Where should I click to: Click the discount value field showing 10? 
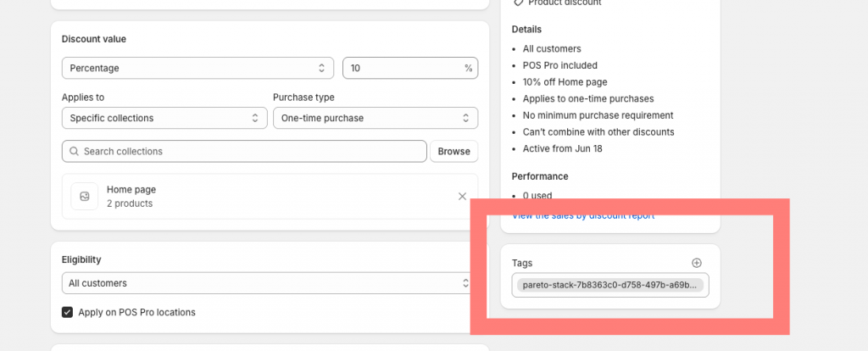[x=410, y=68]
